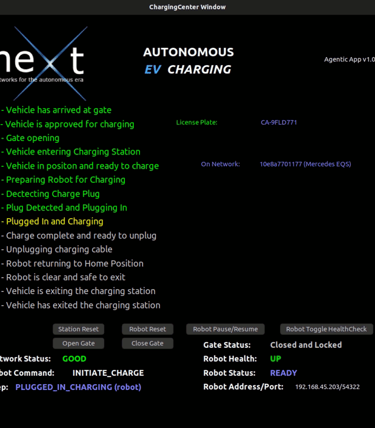
Task: Click the 'Gate Status:' label
Action: pyautogui.click(x=227, y=345)
